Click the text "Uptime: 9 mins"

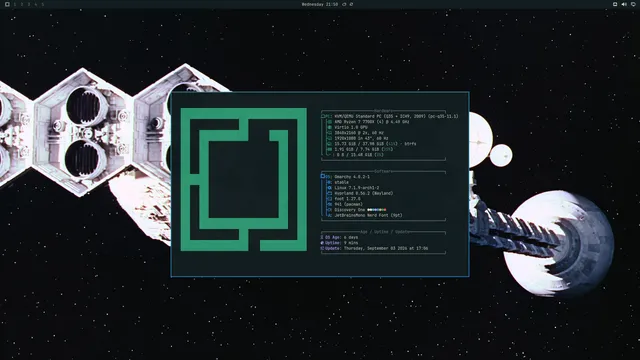click(x=341, y=243)
